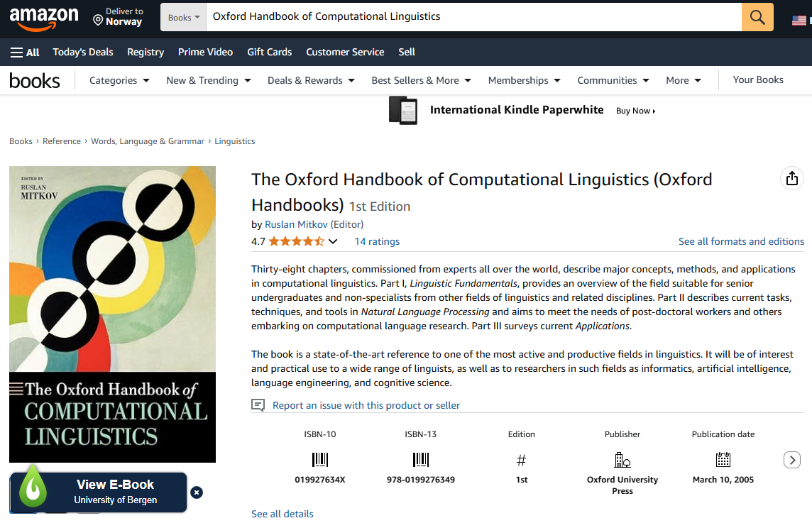The width and height of the screenshot is (812, 523).
Task: Dismiss the View E-Book popup with the X
Action: [x=197, y=492]
